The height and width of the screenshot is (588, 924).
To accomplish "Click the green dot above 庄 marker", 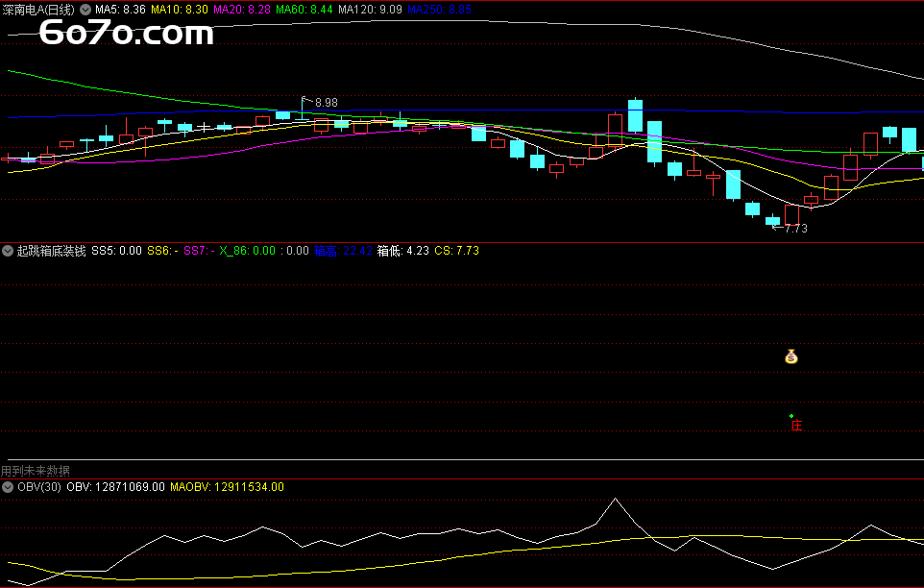I will click(x=791, y=416).
